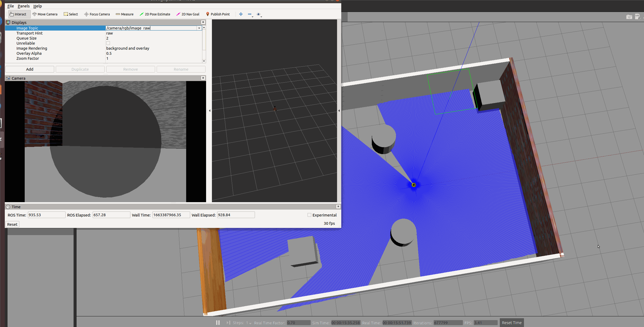The width and height of the screenshot is (644, 327).
Task: Activate the Move Camera tool
Action: [45, 14]
